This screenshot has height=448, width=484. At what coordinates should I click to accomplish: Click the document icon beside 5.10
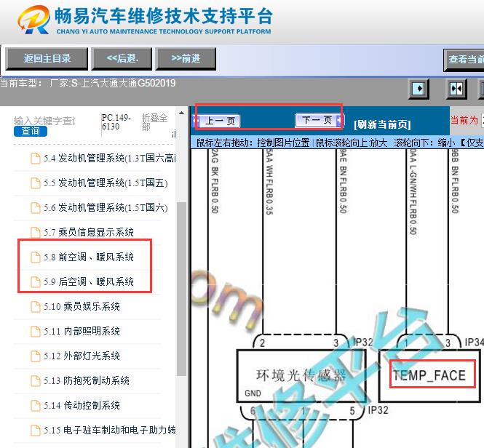point(36,306)
